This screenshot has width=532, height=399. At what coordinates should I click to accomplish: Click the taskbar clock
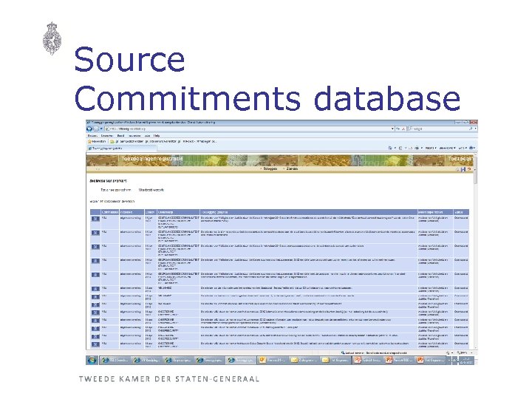(466, 361)
